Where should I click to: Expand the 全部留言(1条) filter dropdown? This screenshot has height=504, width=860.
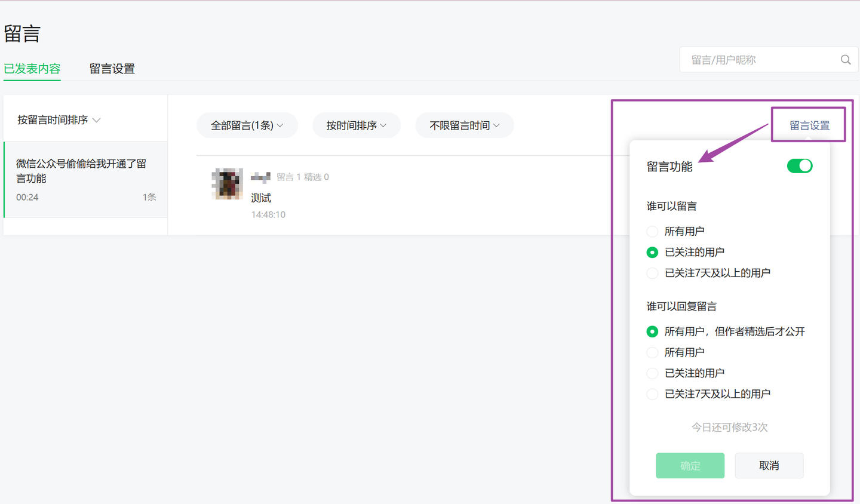247,125
